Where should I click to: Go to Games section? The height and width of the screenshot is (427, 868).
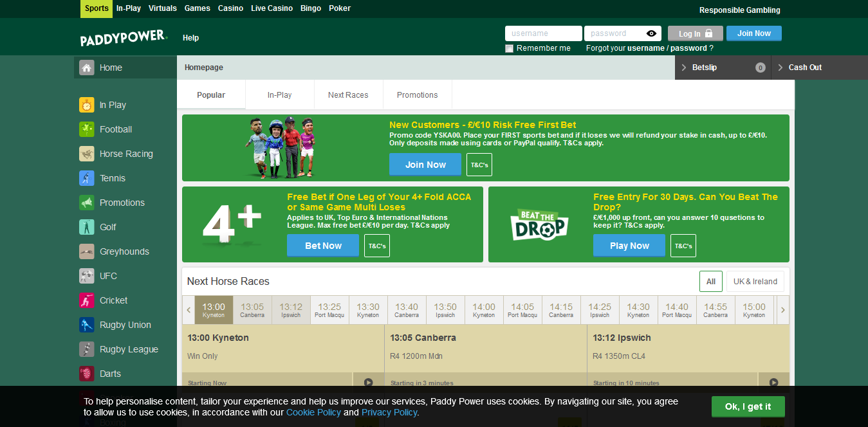tap(198, 8)
